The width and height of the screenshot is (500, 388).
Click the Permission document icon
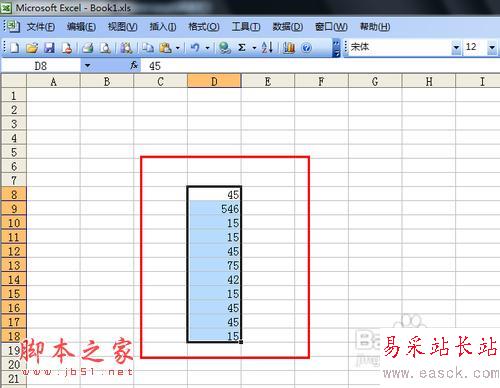point(66,48)
